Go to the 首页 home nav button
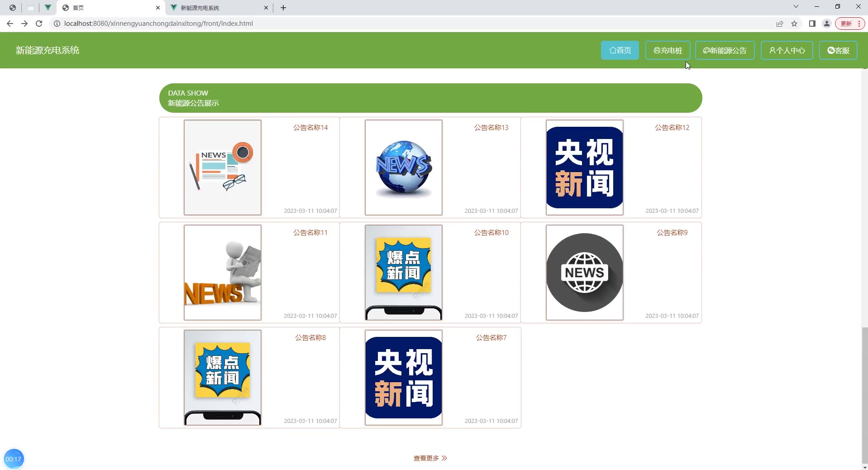Screen dimensions: 868x470 click(x=620, y=50)
